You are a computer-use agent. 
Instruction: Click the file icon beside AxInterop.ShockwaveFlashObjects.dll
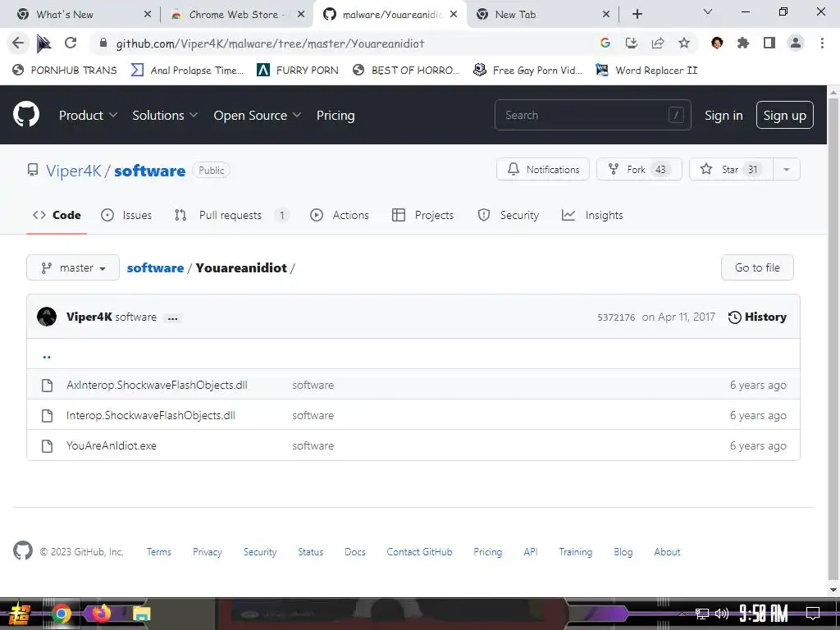[x=47, y=386]
